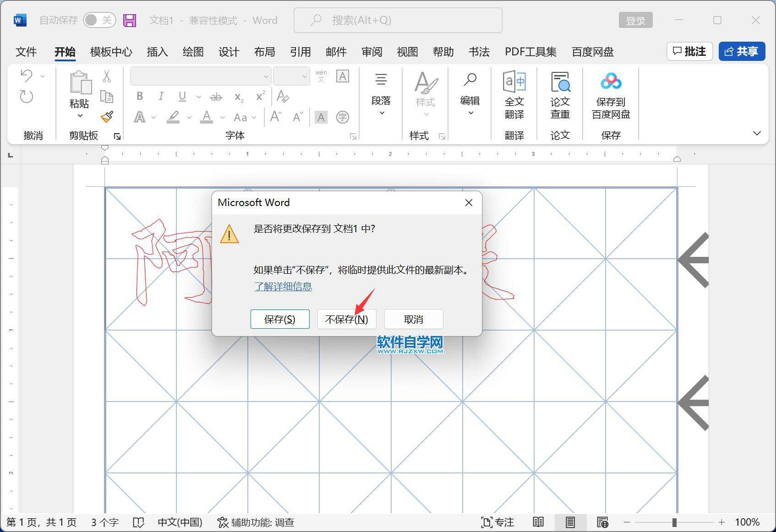The image size is (776, 532).
Task: Enable Focus mode
Action: [497, 522]
